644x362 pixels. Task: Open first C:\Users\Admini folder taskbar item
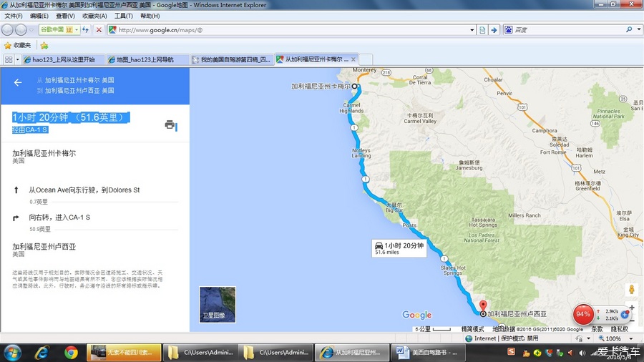pos(200,352)
